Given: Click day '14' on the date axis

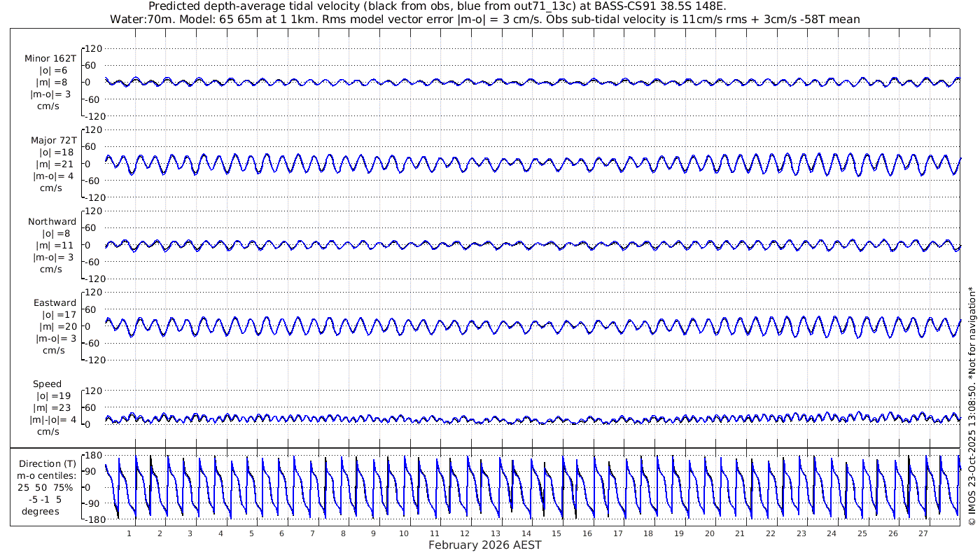Looking at the screenshot, I should (526, 533).
